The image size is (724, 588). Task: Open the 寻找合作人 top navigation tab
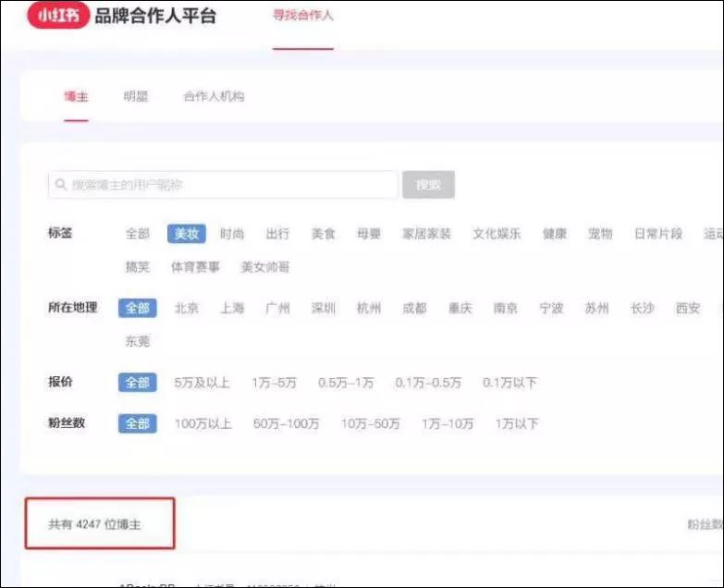(303, 15)
